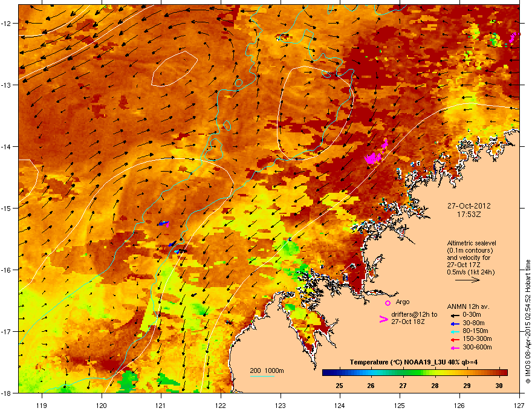Viewport: 532px width, 411px height.
Task: Click the -12 latitude axis label
Action: tap(6, 24)
